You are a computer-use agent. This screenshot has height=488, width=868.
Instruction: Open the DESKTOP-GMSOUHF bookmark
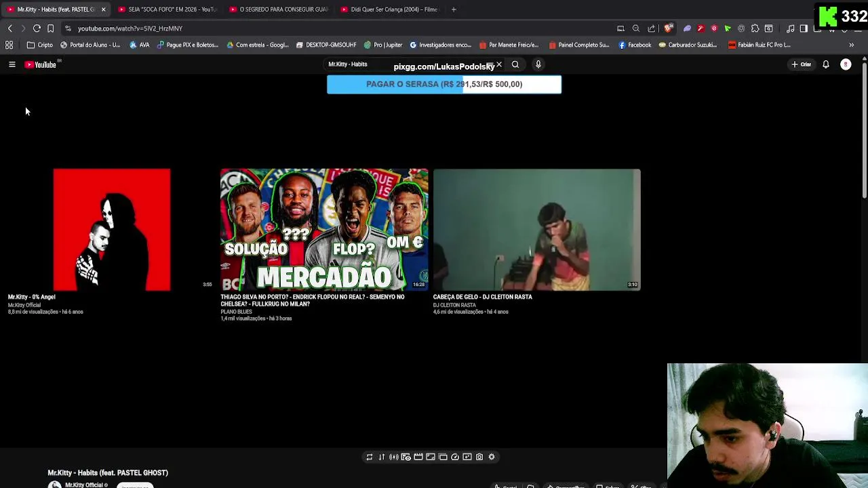[x=326, y=45]
